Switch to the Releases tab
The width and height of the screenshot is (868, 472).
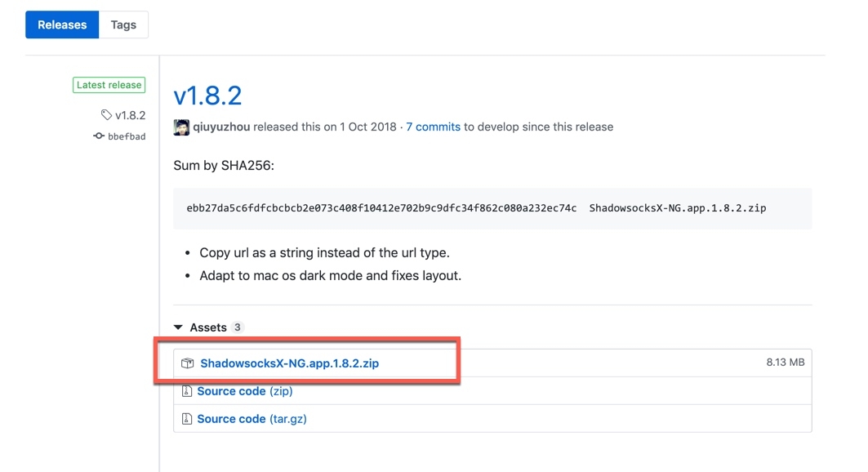coord(62,24)
